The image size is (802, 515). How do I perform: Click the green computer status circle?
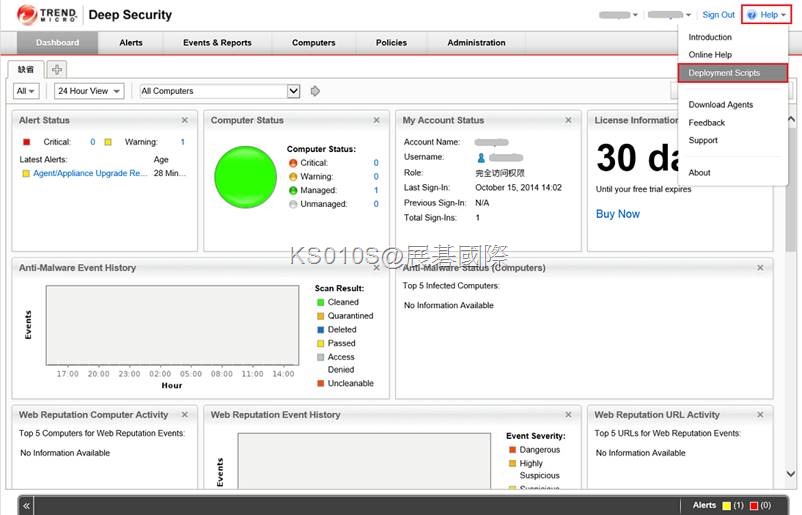tap(243, 176)
